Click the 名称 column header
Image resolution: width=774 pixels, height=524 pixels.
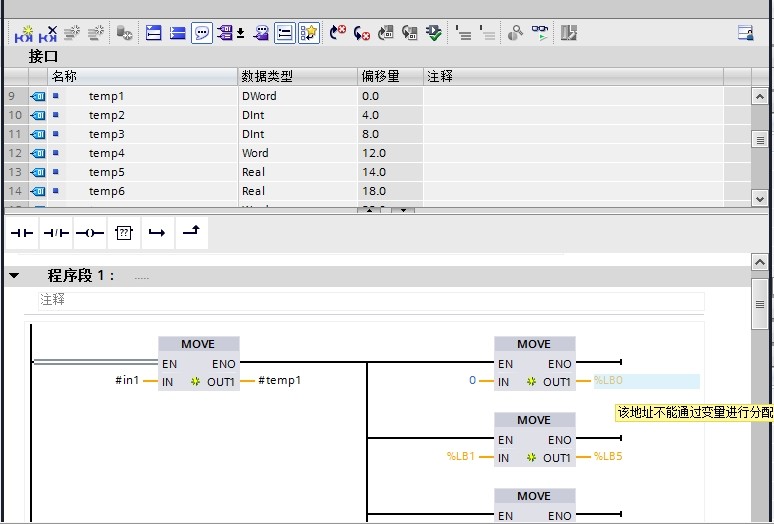pos(143,76)
